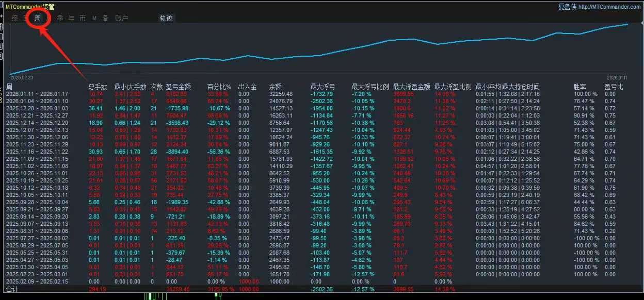Click the 复盘侠 label

[567, 7]
